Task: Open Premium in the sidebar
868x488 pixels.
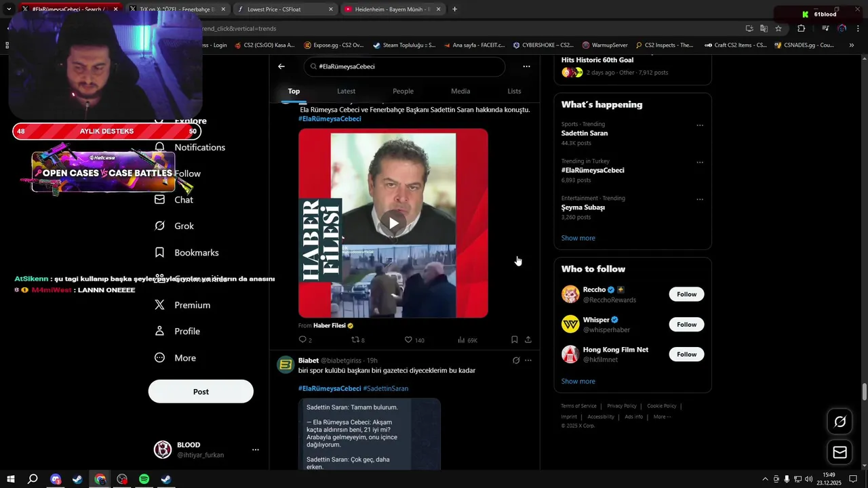Action: click(182, 305)
